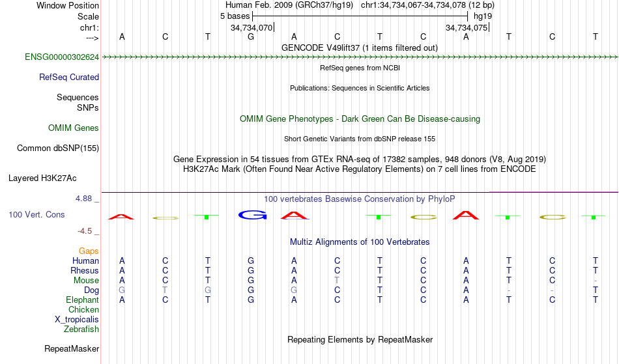Click Publications: Sequences in Scientific Articles title
Viewport: 619px width, 364px height.
click(360, 88)
